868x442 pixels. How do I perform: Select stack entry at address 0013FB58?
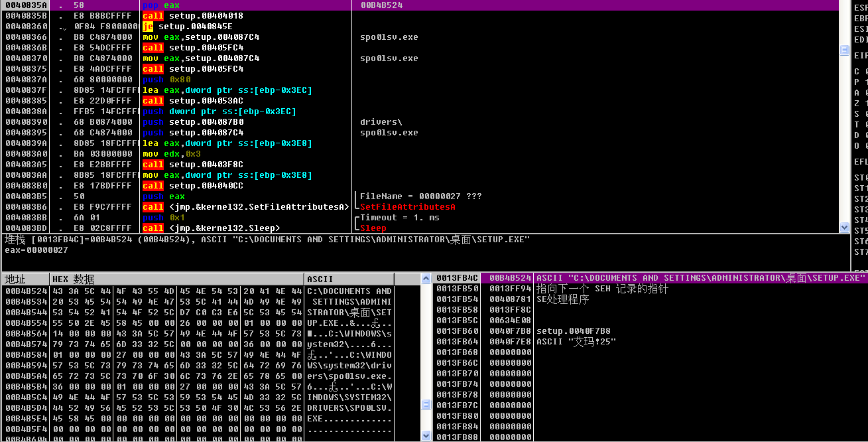point(651,310)
